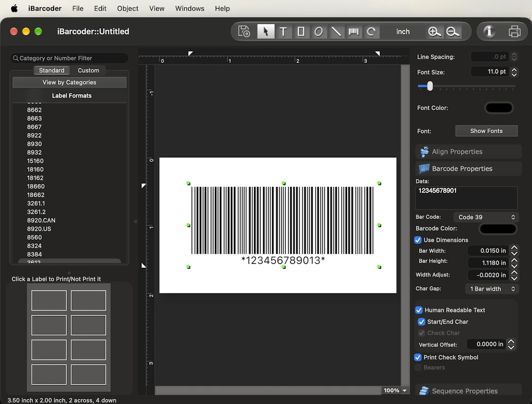Switch to the Standard tab
This screenshot has width=532, height=404.
tap(52, 70)
